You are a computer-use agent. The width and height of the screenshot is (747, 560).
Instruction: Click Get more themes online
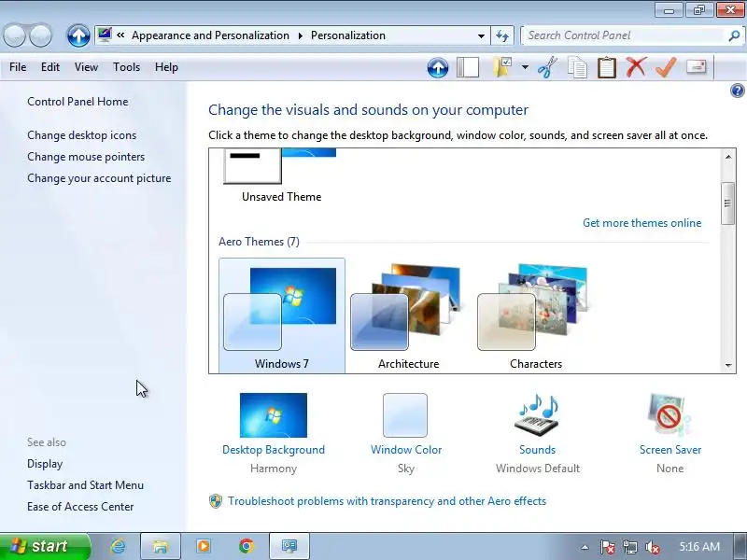pos(641,223)
